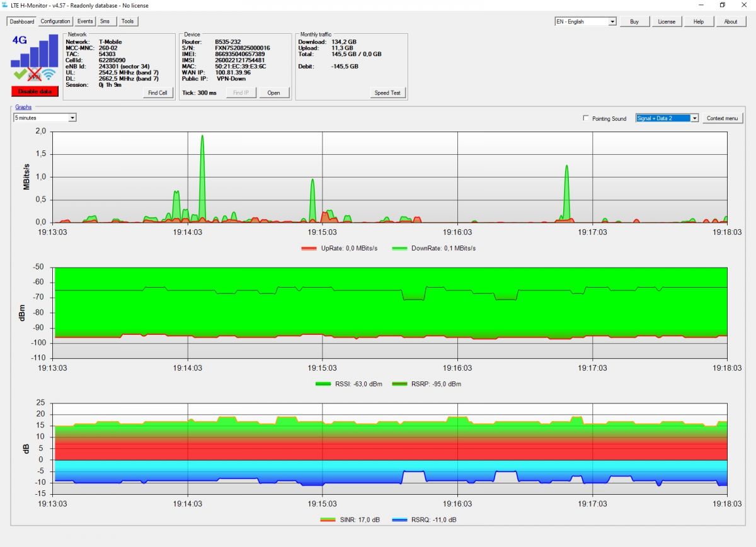This screenshot has height=547, width=756.
Task: Start a Speed Test
Action: (x=387, y=93)
